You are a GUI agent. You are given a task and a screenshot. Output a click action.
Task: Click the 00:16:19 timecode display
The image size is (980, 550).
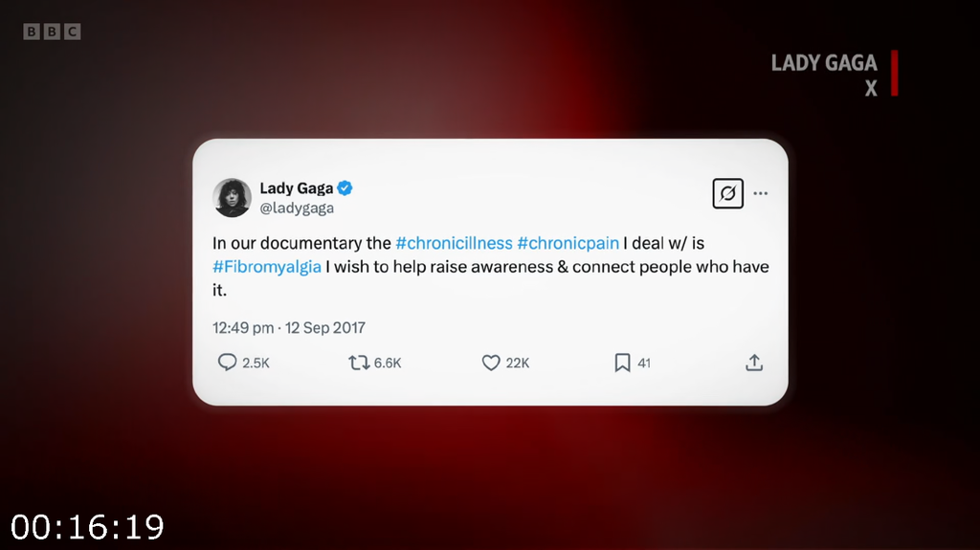point(87,527)
